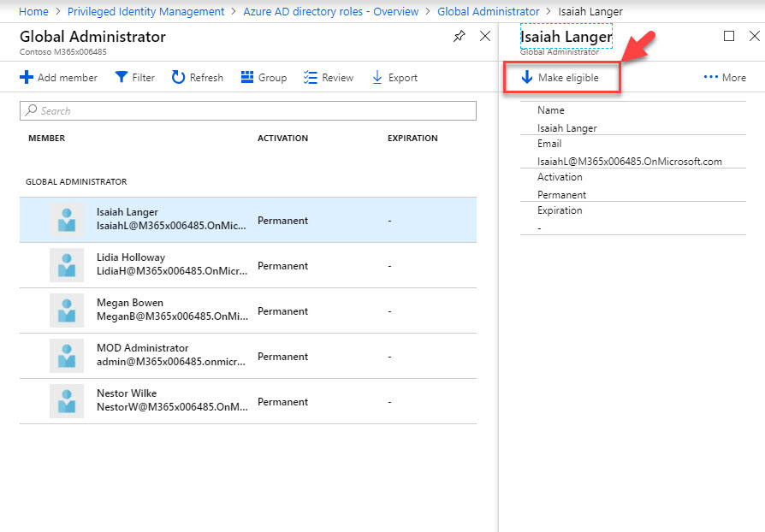The width and height of the screenshot is (765, 532).
Task: Click Nestor Wilke's user avatar
Action: tap(67, 402)
